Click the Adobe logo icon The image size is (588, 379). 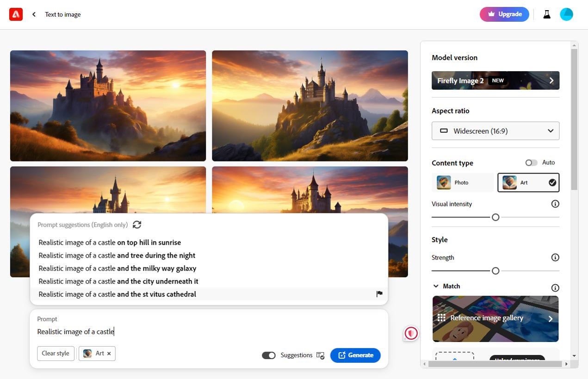(x=16, y=14)
